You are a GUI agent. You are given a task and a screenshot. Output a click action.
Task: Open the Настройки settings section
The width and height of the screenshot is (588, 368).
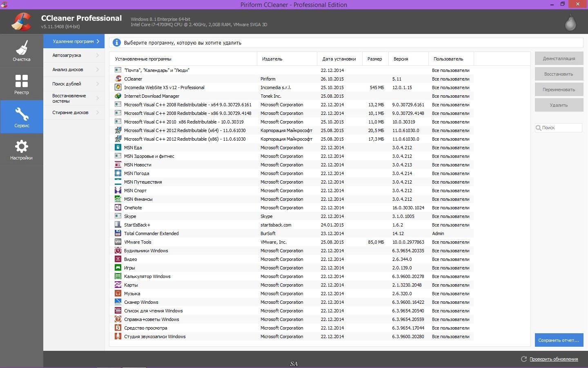(21, 150)
